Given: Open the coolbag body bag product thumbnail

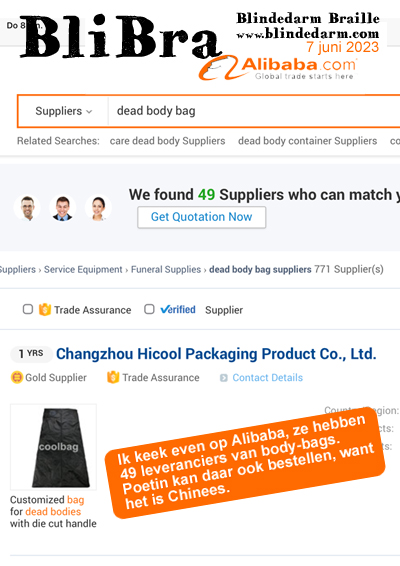Looking at the screenshot, I should tap(53, 447).
